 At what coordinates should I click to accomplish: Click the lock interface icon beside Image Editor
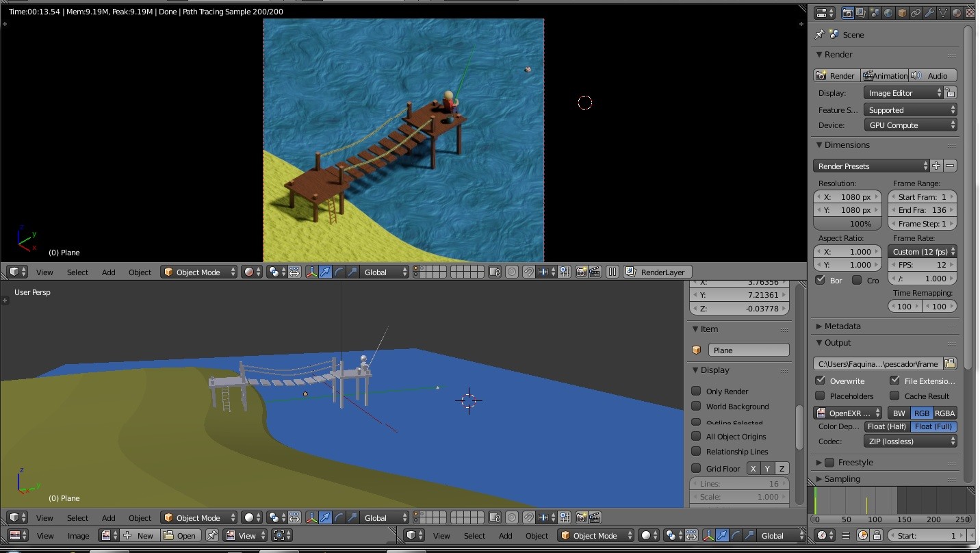pyautogui.click(x=950, y=93)
